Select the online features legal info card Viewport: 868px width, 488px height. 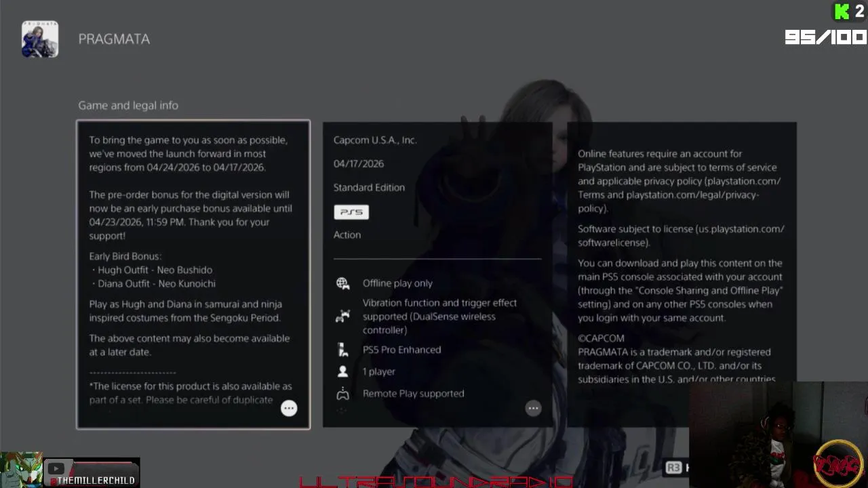(682, 274)
